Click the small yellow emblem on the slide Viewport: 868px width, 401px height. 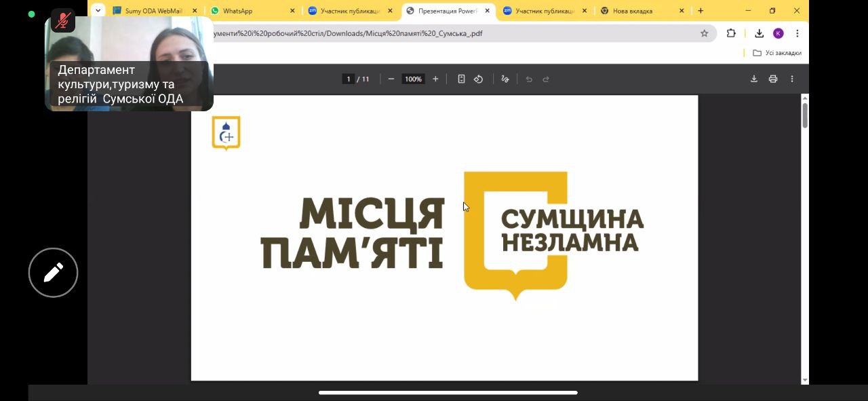(x=226, y=133)
